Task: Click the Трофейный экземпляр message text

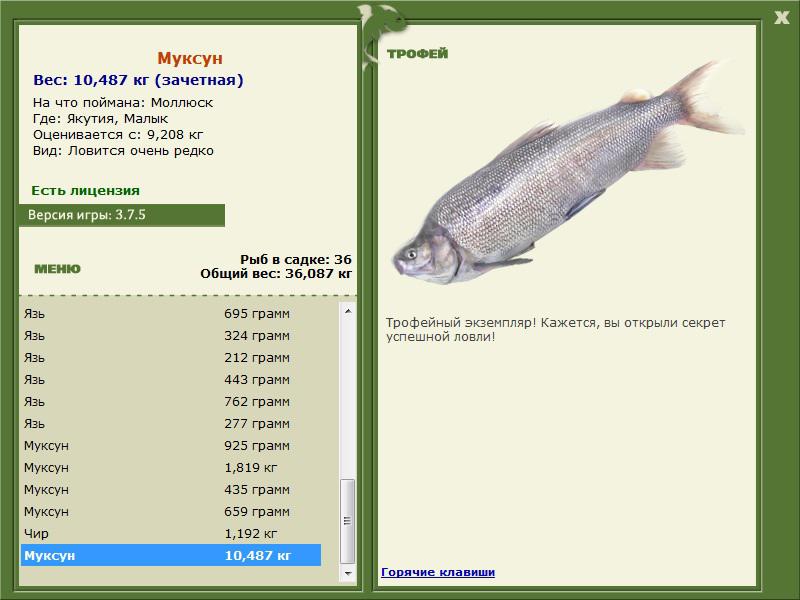Action: coord(555,330)
